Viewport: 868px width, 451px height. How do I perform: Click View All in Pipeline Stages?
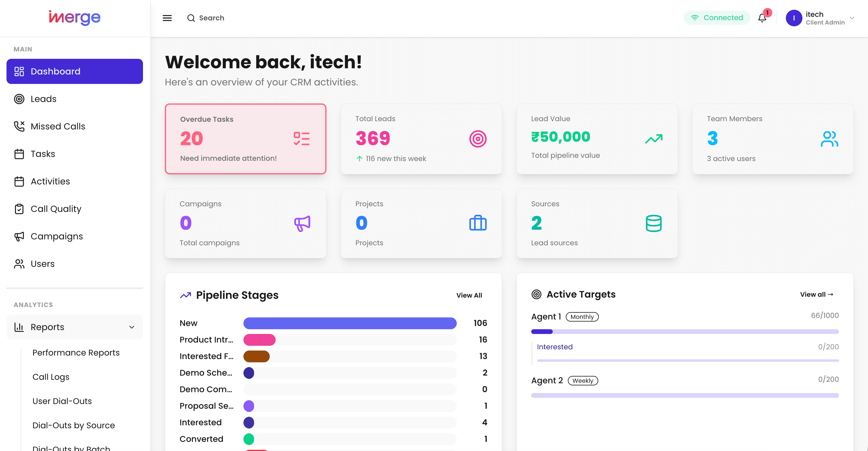(469, 295)
